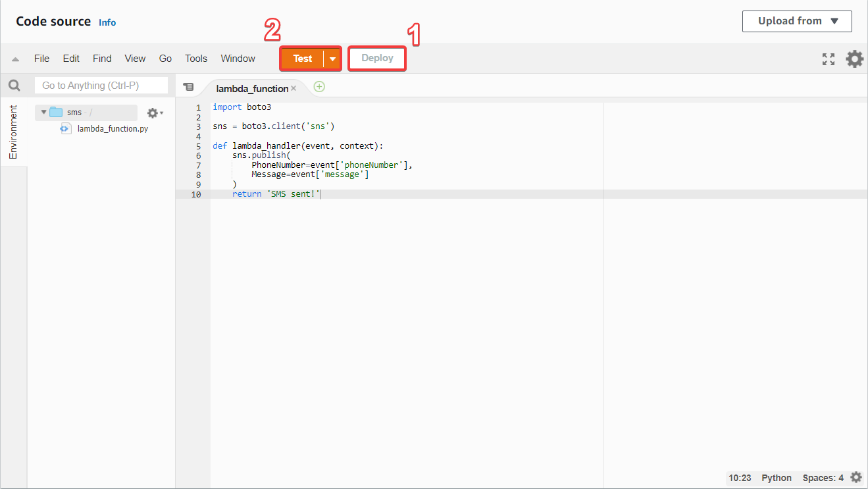Place cursor on 'import boto3' line

pyautogui.click(x=242, y=107)
